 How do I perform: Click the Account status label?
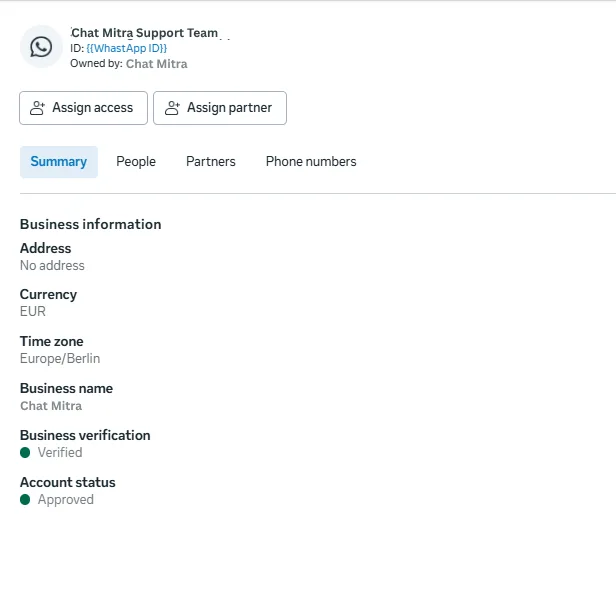(x=68, y=482)
